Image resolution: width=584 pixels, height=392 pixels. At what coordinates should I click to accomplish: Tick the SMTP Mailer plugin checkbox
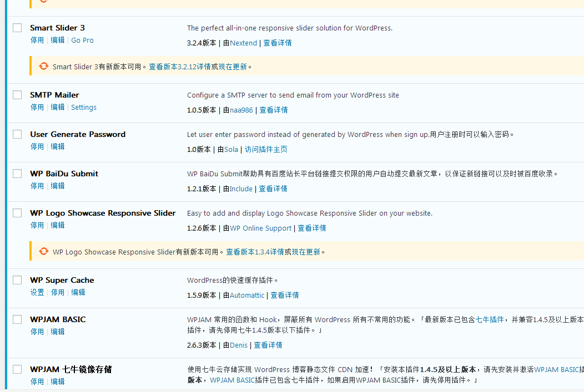coord(17,95)
